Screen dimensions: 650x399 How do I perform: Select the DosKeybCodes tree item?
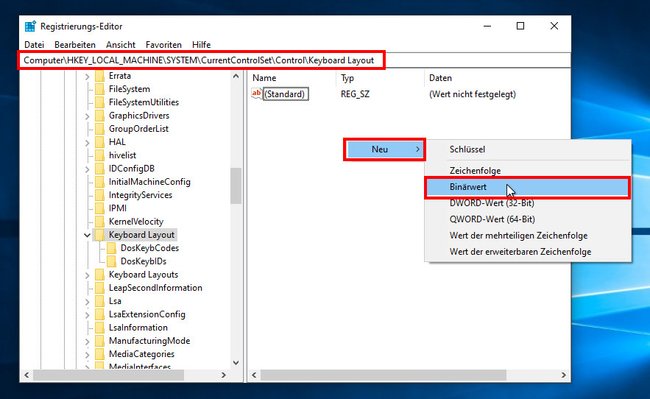(150, 248)
